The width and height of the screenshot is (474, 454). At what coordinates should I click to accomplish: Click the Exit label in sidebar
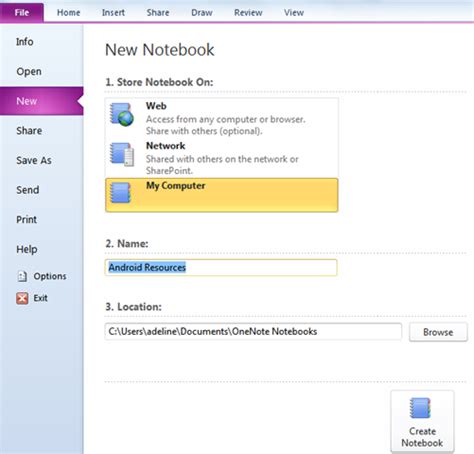pos(40,298)
